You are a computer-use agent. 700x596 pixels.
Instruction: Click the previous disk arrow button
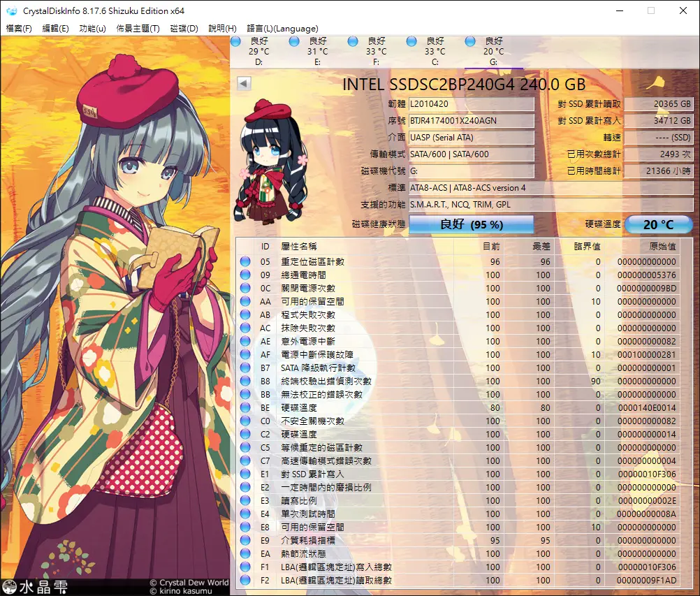pyautogui.click(x=243, y=84)
